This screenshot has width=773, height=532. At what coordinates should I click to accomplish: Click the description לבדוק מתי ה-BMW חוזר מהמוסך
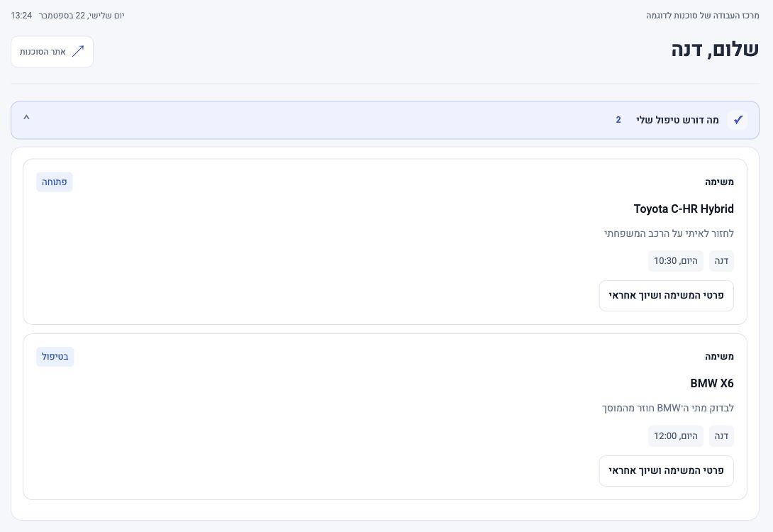667,409
